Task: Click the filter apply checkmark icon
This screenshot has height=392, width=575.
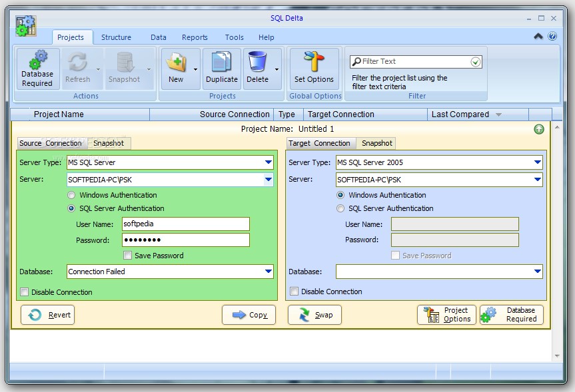Action: click(476, 62)
